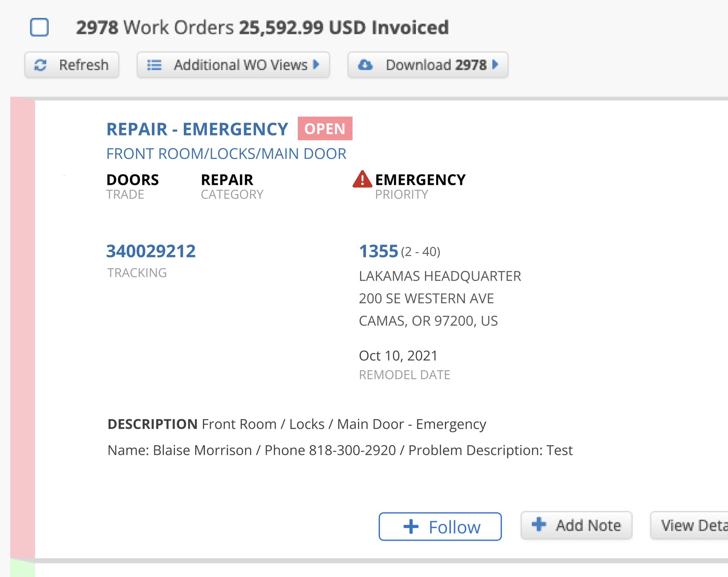Click the list icon for WO views

point(154,65)
